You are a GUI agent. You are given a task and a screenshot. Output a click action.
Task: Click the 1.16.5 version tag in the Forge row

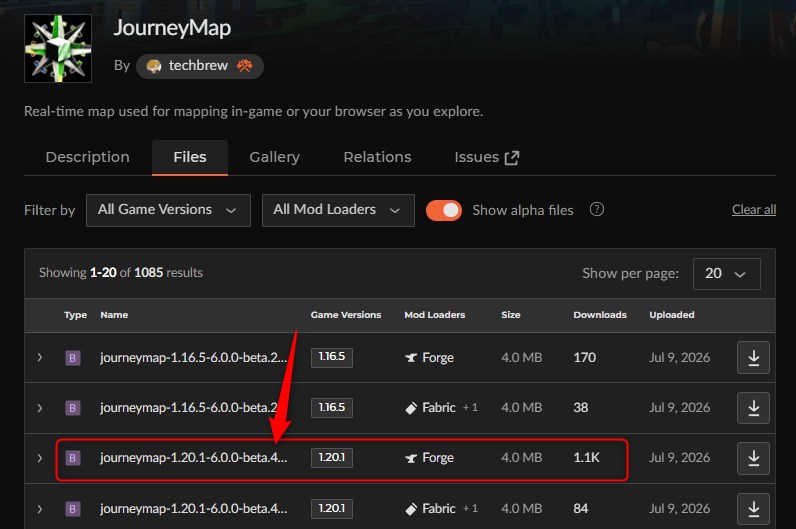pos(331,357)
